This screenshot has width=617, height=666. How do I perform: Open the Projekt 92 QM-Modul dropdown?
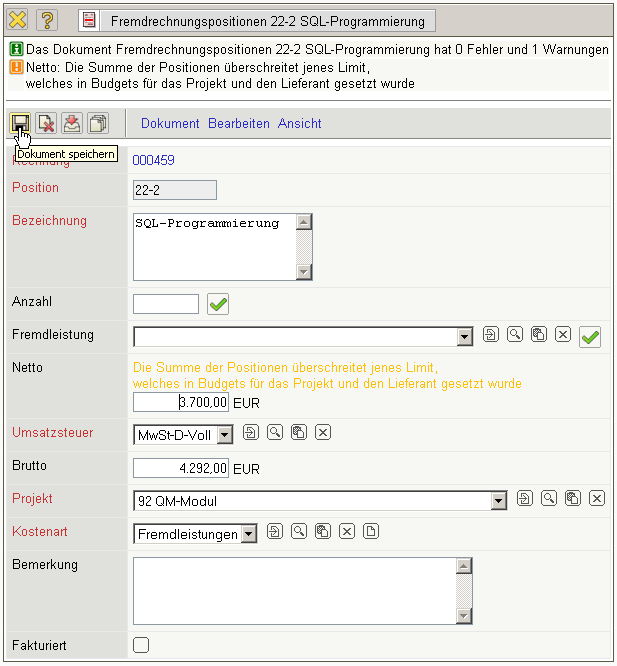pyautogui.click(x=499, y=501)
